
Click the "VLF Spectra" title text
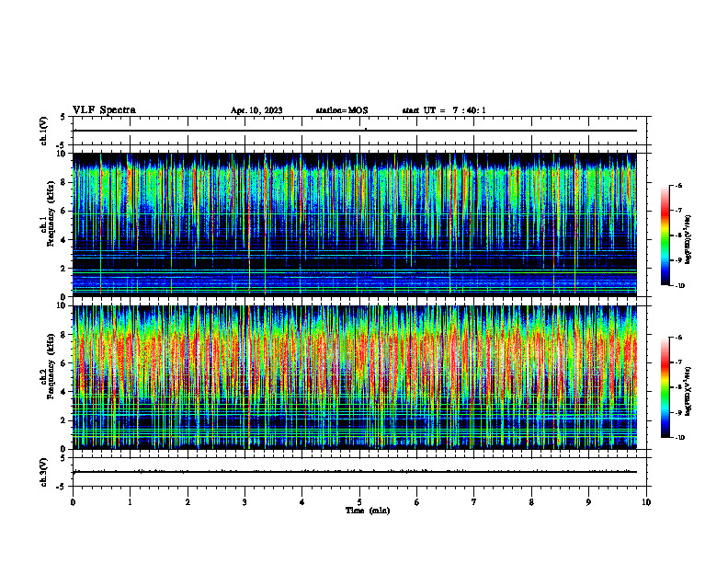104,110
